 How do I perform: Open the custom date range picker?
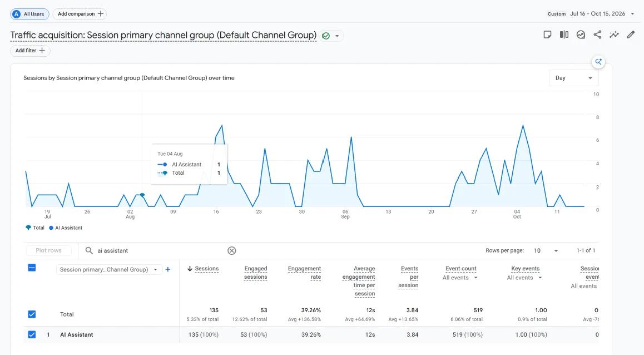pos(592,13)
